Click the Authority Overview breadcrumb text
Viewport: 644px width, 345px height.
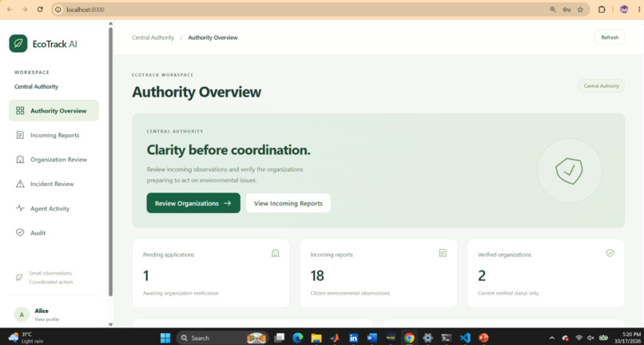pyautogui.click(x=213, y=38)
